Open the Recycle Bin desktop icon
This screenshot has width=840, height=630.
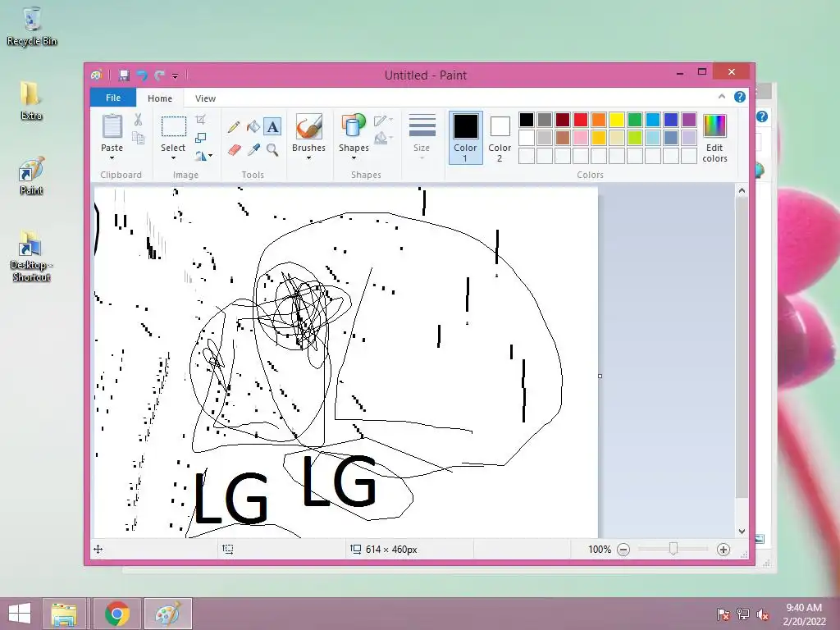tap(32, 26)
